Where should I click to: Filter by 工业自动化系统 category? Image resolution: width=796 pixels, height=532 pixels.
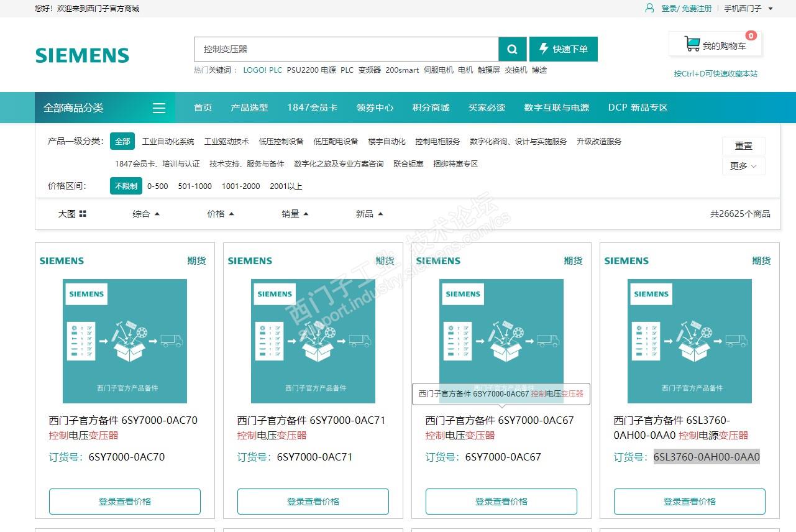(168, 141)
